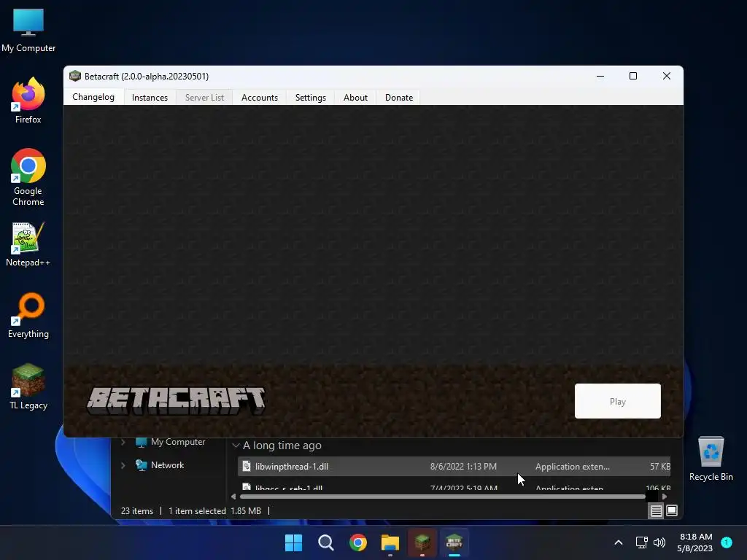Select the Firefox desktop shortcut
Viewport: 747px width, 560px height.
28,100
